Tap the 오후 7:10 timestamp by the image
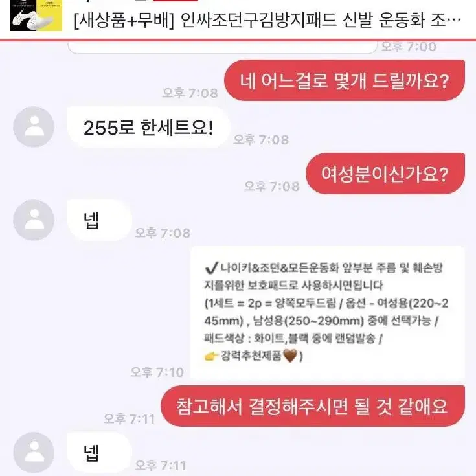The image size is (476, 476). click(157, 372)
